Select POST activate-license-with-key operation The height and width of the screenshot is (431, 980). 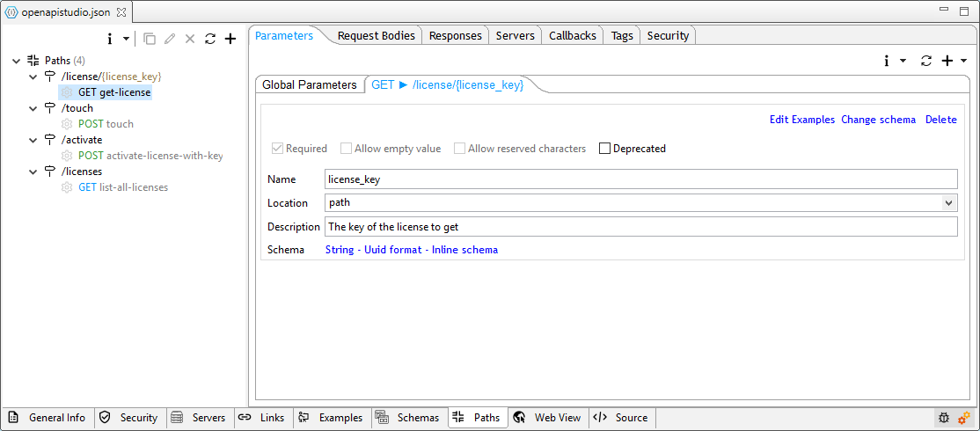150,156
